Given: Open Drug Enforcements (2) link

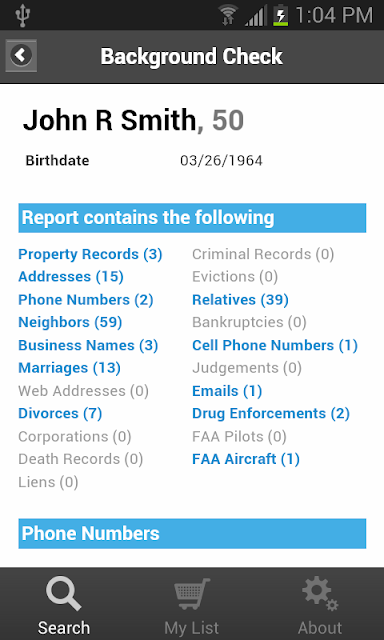Looking at the screenshot, I should [x=271, y=413].
